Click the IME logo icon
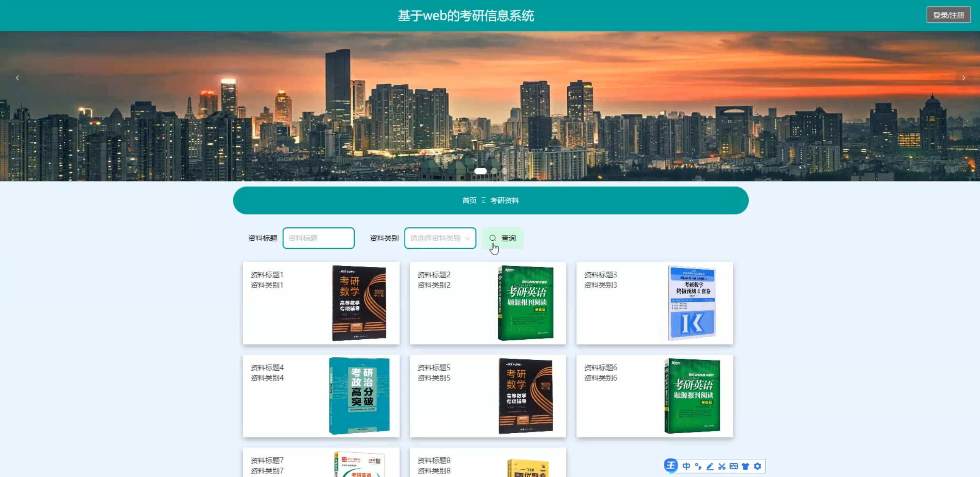Screen dimensions: 980x477 (x=671, y=465)
